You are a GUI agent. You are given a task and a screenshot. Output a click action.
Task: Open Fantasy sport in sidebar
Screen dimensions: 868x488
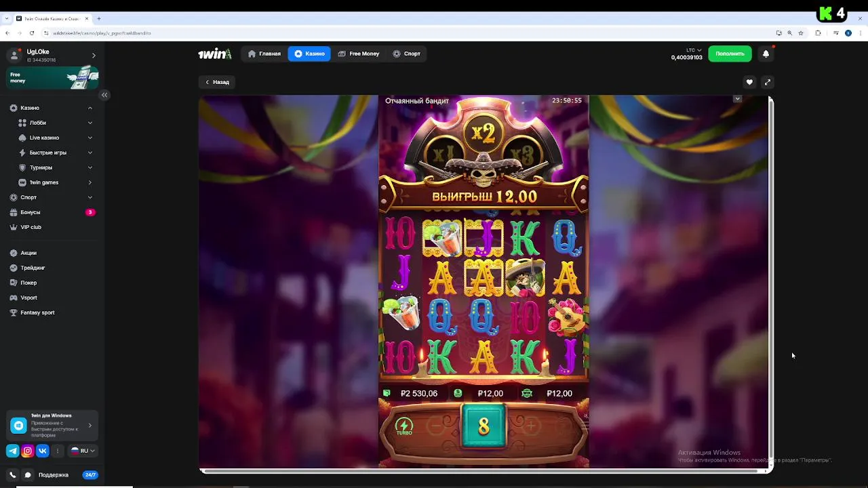[52, 312]
